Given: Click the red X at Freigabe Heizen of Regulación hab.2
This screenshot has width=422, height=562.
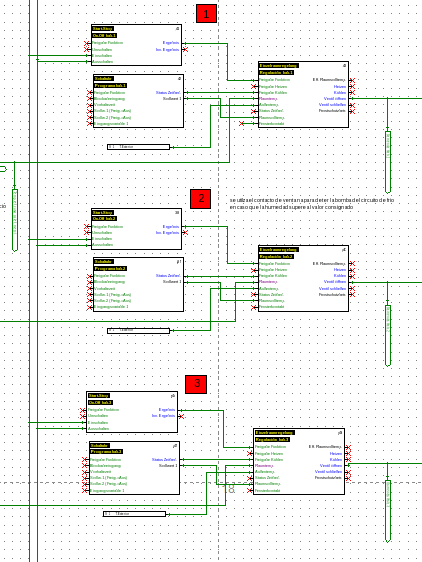Looking at the screenshot, I should [253, 270].
